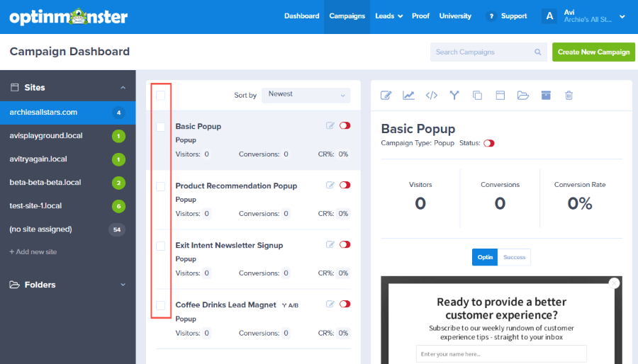Toggle Product Recommendation Popup status switch

click(x=345, y=186)
